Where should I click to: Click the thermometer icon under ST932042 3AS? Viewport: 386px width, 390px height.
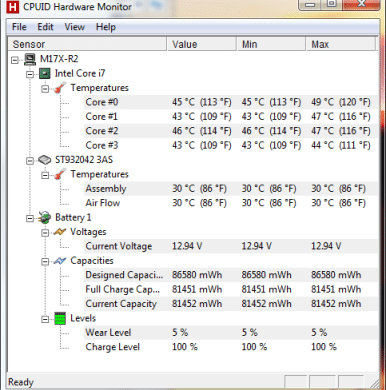coord(60,174)
